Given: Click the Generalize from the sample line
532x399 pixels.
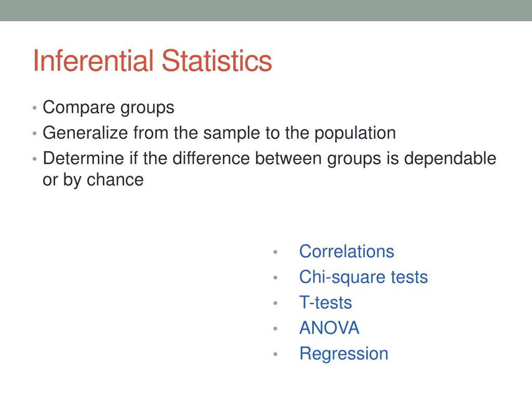Looking at the screenshot, I should [219, 133].
